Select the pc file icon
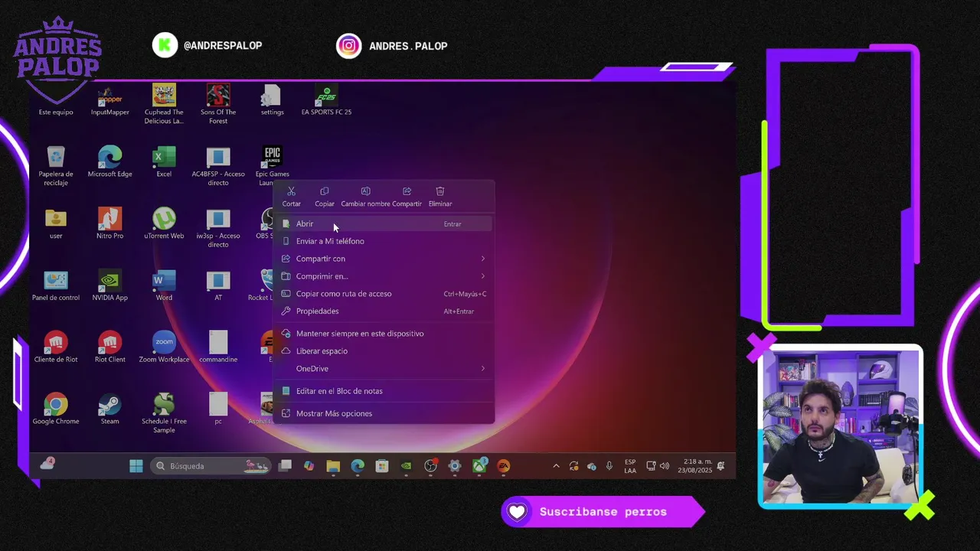 click(218, 409)
